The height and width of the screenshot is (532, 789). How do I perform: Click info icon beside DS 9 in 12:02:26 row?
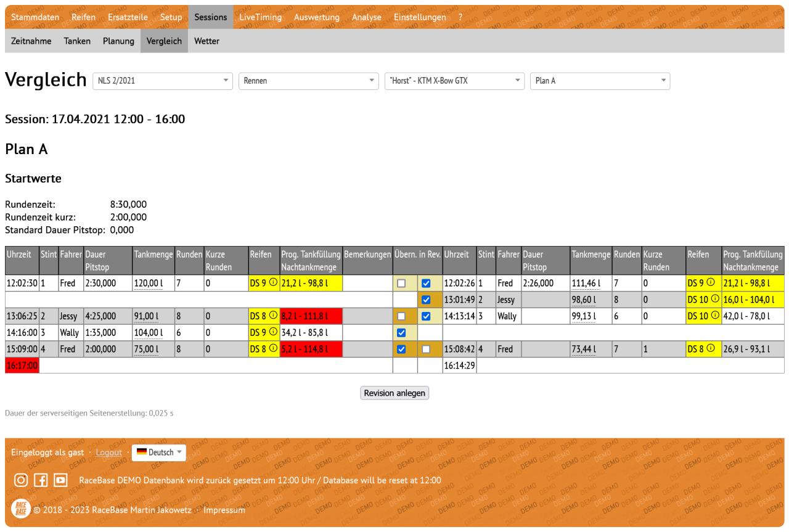[x=710, y=283]
